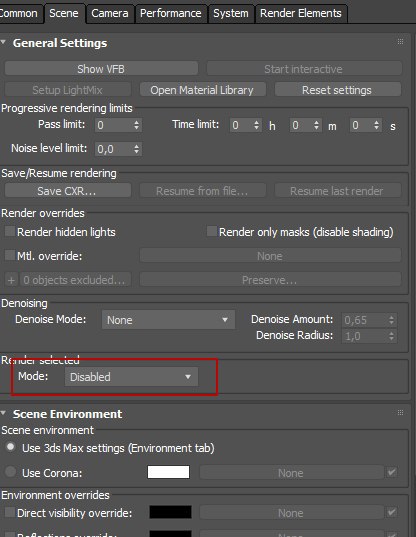The height and width of the screenshot is (537, 416).
Task: Select the Use Corona radio button
Action: click(x=11, y=472)
